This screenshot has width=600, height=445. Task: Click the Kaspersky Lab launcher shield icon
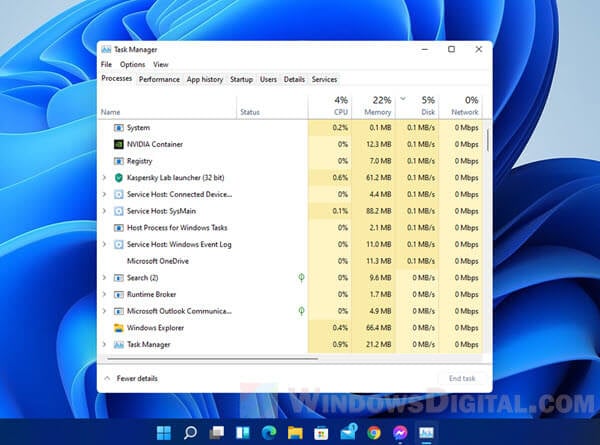[x=119, y=178]
